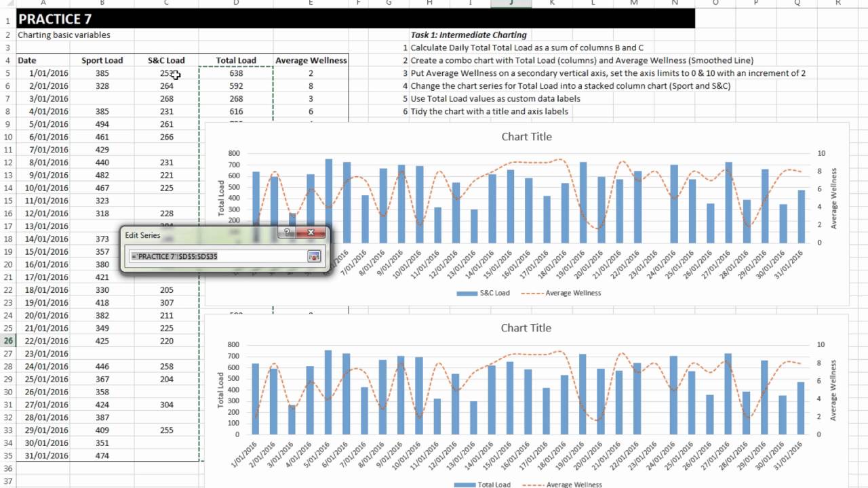Viewport: 868px width, 488px height.
Task: Click the Date header cell
Action: 42,60
